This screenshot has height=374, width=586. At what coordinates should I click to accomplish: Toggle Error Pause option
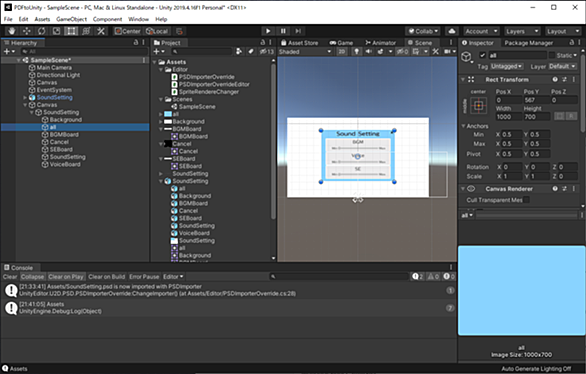[144, 276]
